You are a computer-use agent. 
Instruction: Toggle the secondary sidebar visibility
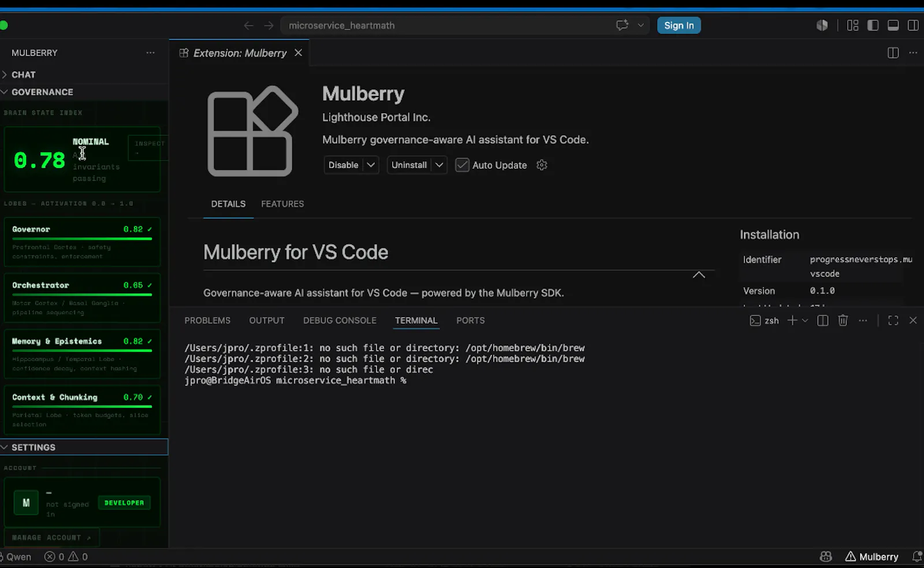(913, 25)
